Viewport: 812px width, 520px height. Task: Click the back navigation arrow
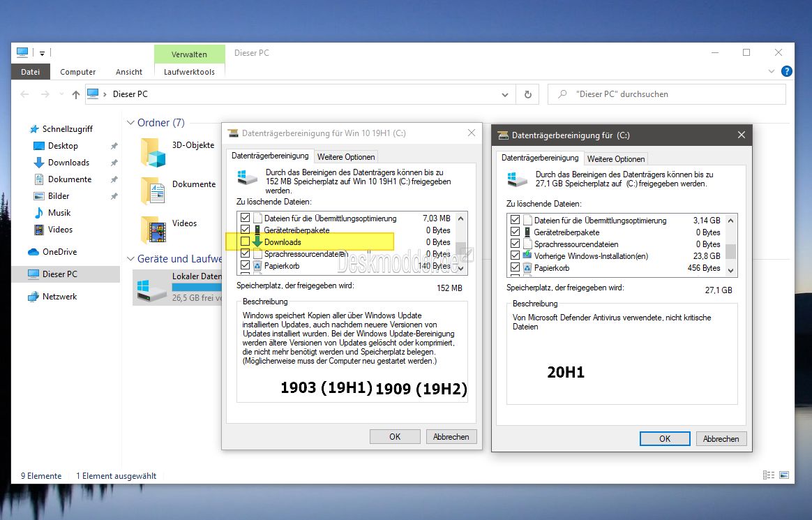point(24,94)
